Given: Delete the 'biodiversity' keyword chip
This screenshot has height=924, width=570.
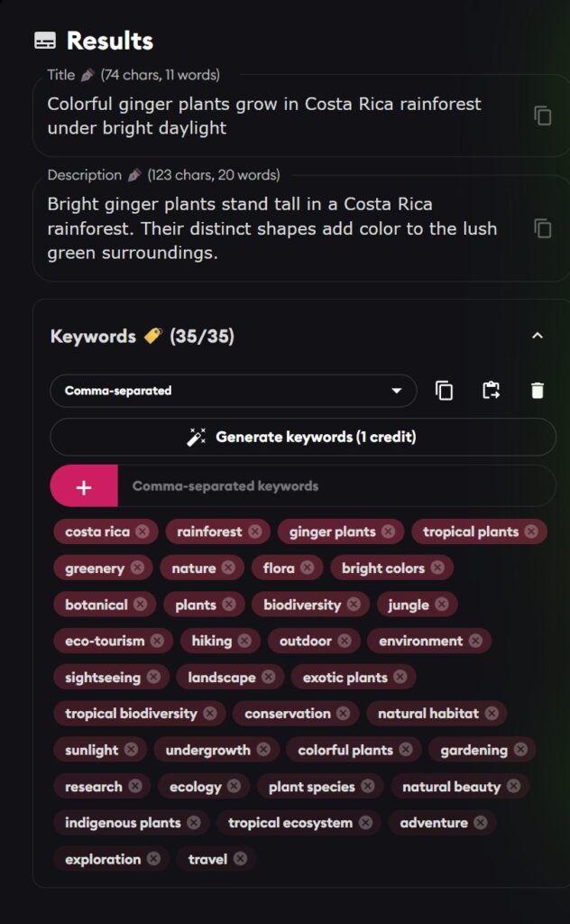Looking at the screenshot, I should tap(354, 605).
